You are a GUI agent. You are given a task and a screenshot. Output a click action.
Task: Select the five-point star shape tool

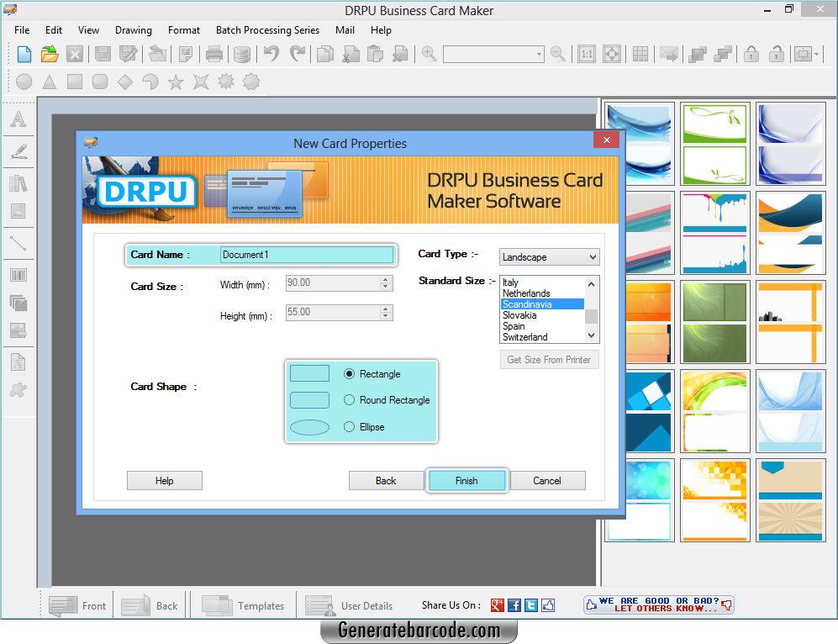pos(176,82)
